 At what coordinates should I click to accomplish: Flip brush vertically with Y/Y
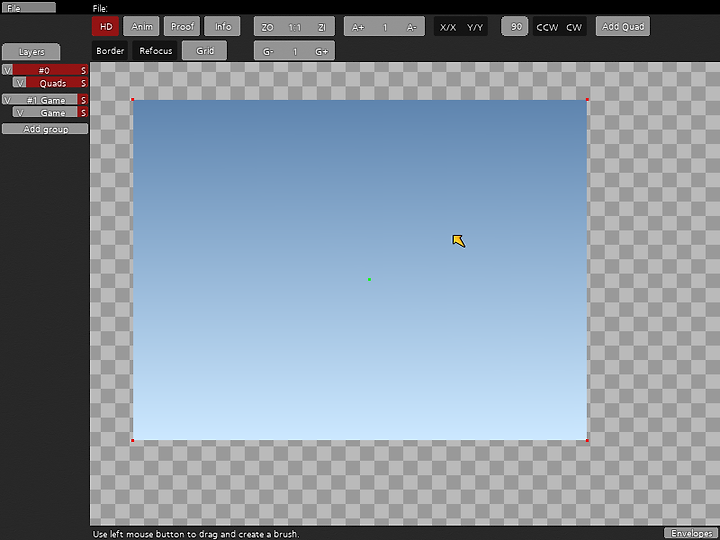(x=475, y=27)
